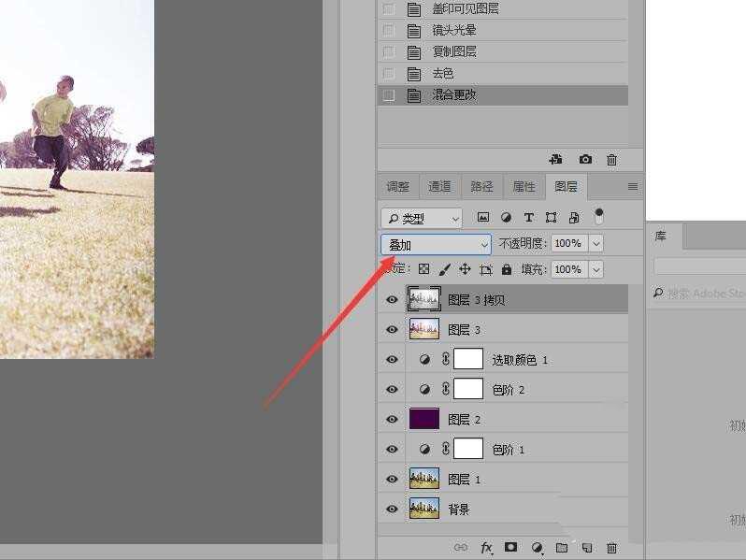The image size is (746, 560).
Task: Filter layers by type text icon
Action: coord(528,218)
